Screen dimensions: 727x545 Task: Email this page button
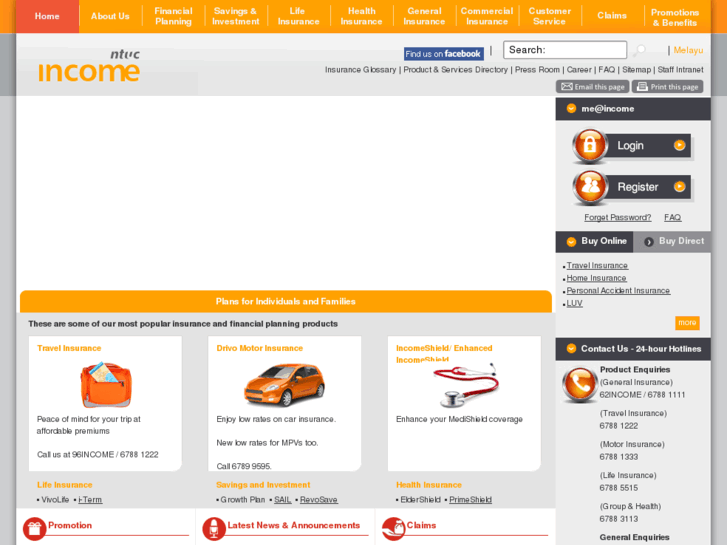(593, 87)
